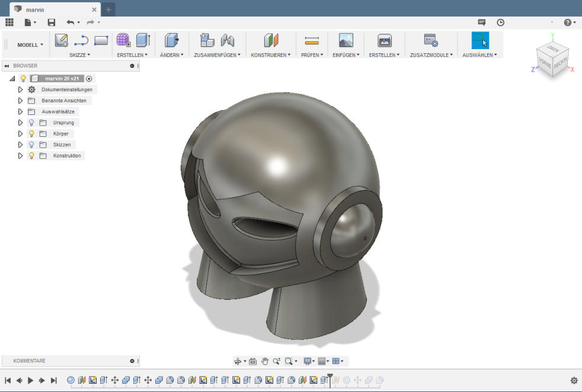The width and height of the screenshot is (582, 392).
Task: Open the PRÜFEN menu
Action: pyautogui.click(x=312, y=55)
